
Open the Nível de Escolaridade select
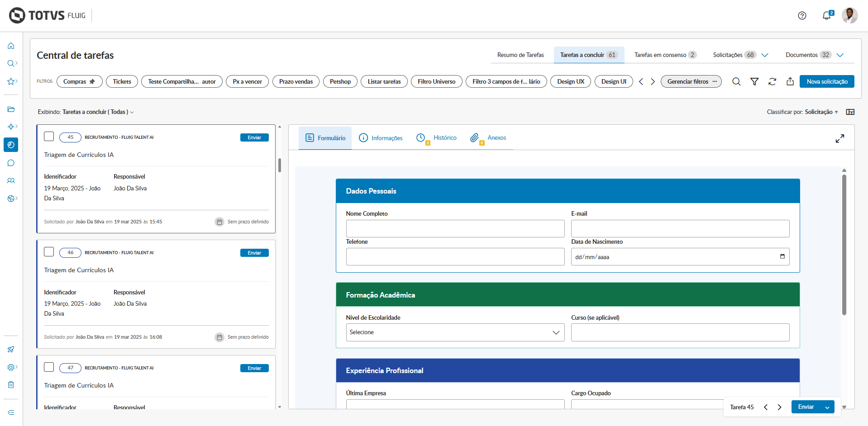(x=455, y=332)
